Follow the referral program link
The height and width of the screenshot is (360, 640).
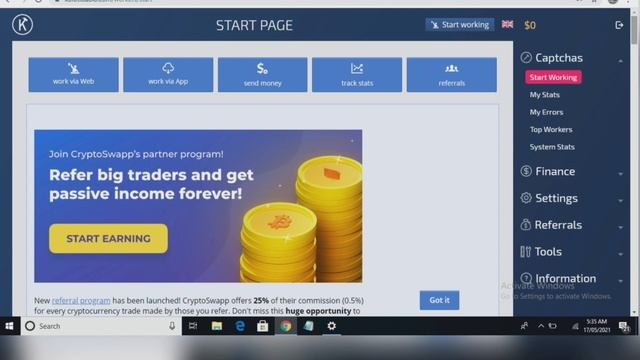[81, 300]
